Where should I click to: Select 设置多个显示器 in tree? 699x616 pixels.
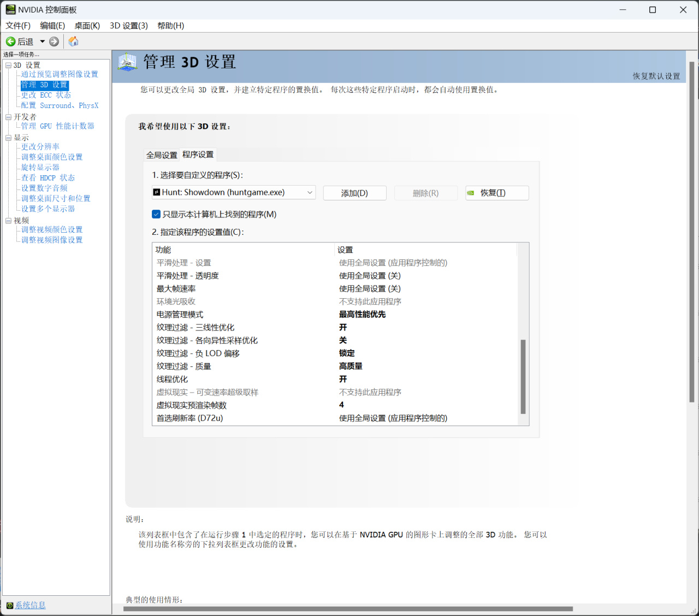click(48, 209)
